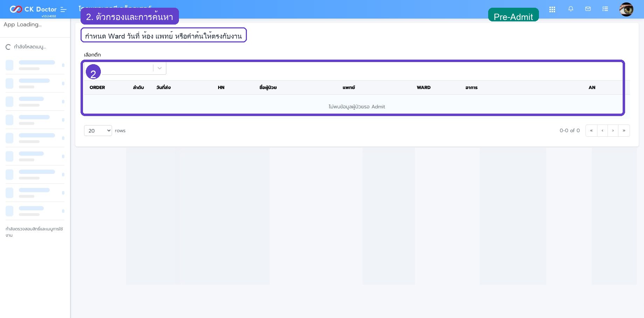
Task: Collapse sidebar with the menu toggle icon
Action: (63, 9)
